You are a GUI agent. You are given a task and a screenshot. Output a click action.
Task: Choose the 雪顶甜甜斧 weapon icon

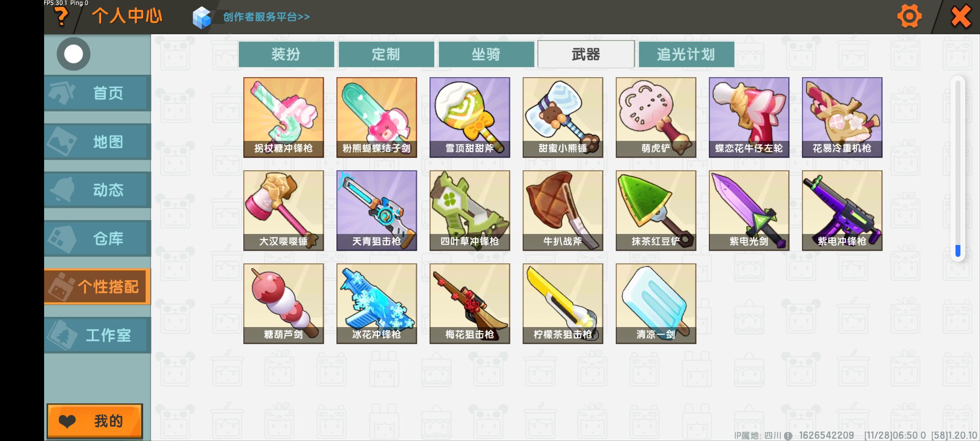click(x=470, y=117)
